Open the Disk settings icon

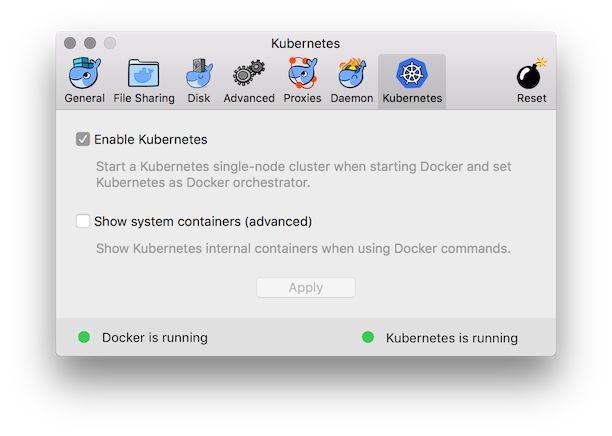199,73
